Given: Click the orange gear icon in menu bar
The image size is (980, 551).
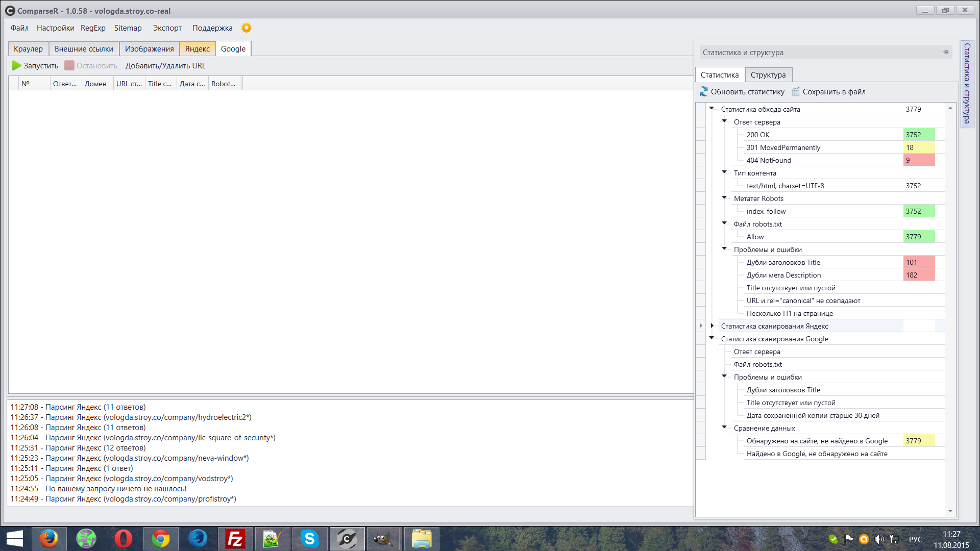Looking at the screenshot, I should click(247, 28).
